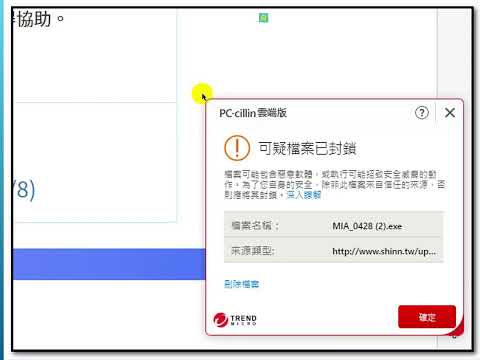Image resolution: width=480 pixels, height=360 pixels.
Task: Click the orange exclamation warning icon
Action: [237, 148]
